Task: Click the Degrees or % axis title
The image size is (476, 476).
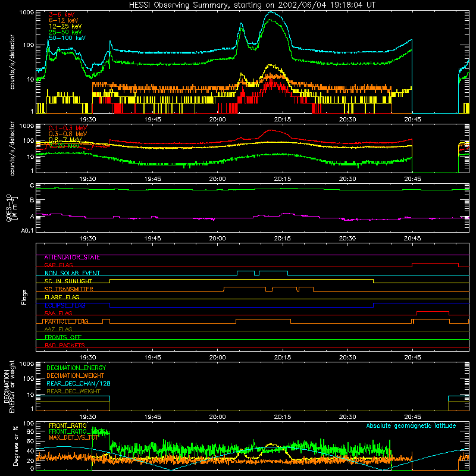Action: point(15,446)
